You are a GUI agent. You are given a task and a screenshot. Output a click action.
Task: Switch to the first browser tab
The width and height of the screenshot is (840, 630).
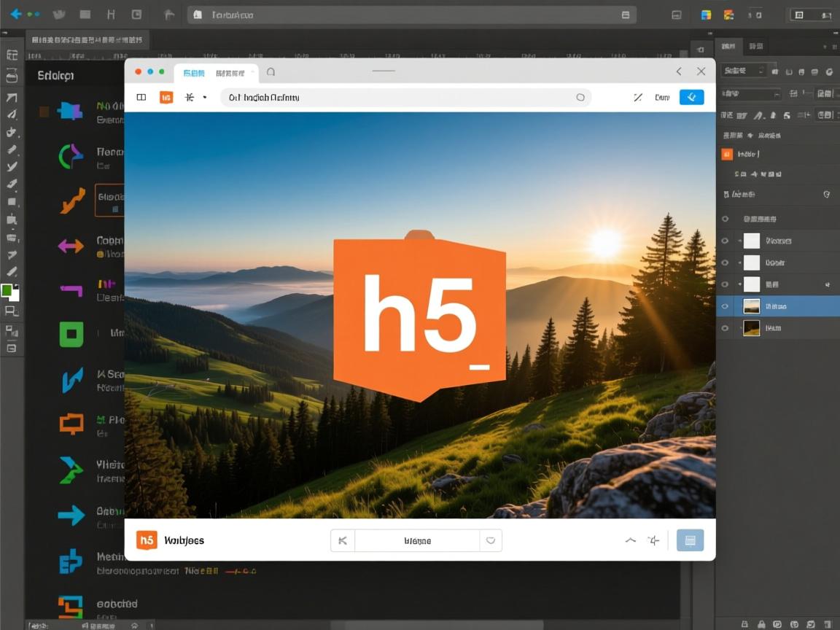(192, 72)
